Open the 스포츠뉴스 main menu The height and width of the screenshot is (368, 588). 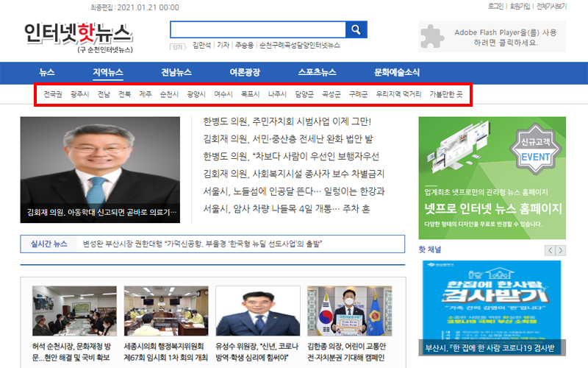pyautogui.click(x=318, y=72)
